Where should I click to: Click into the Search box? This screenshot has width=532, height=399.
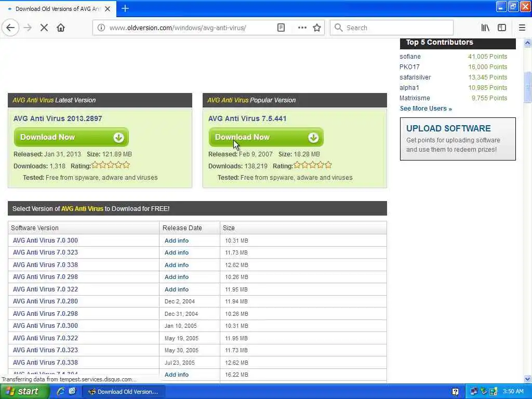[x=392, y=28]
